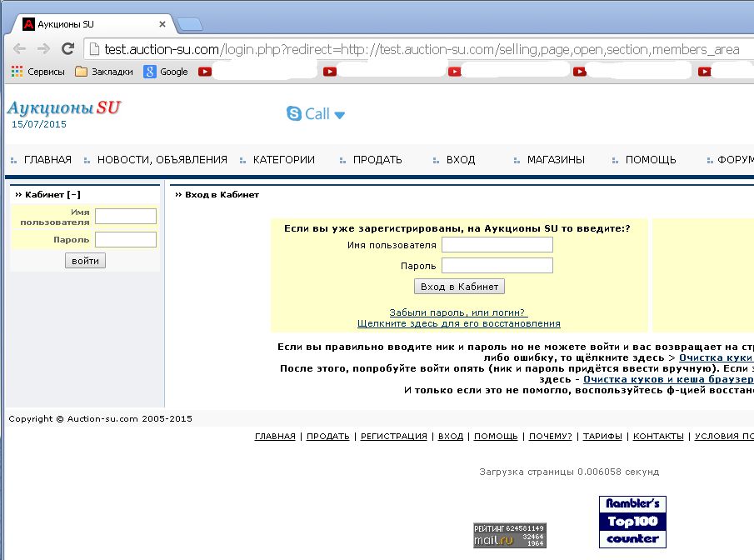Expand the Skype Call dropdown arrow

(340, 115)
